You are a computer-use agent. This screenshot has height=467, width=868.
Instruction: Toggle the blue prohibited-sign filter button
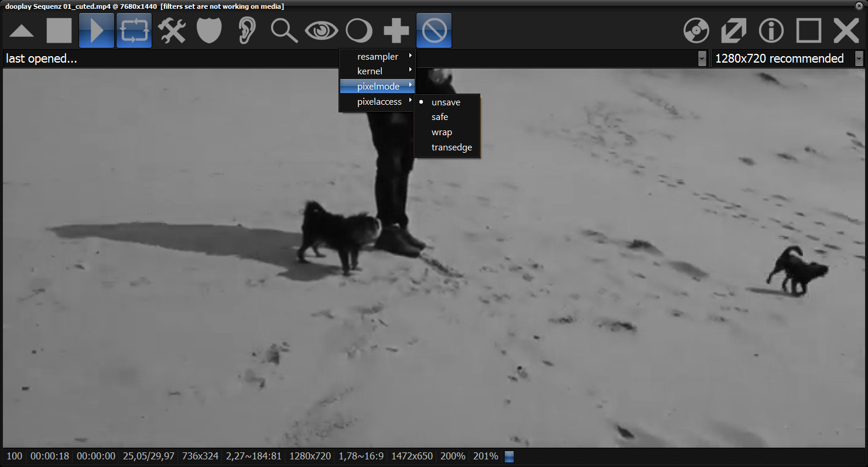tap(434, 31)
